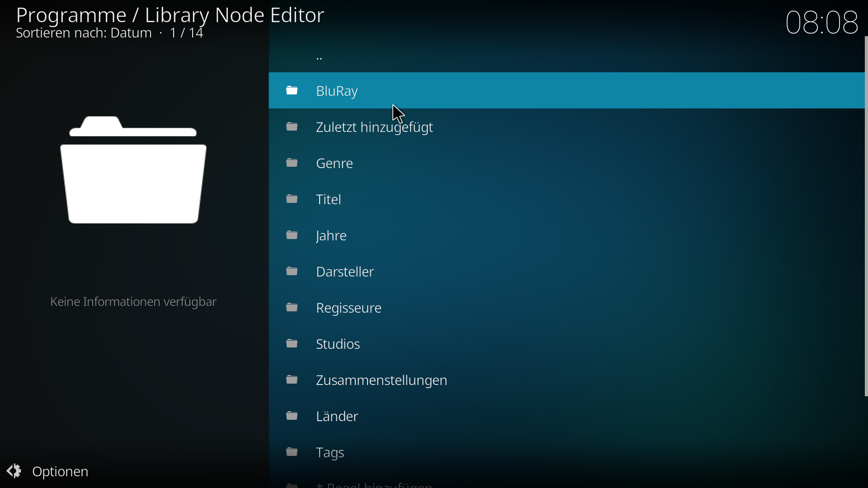
Task: Click the folder icon beside Darsteller
Action: [292, 272]
